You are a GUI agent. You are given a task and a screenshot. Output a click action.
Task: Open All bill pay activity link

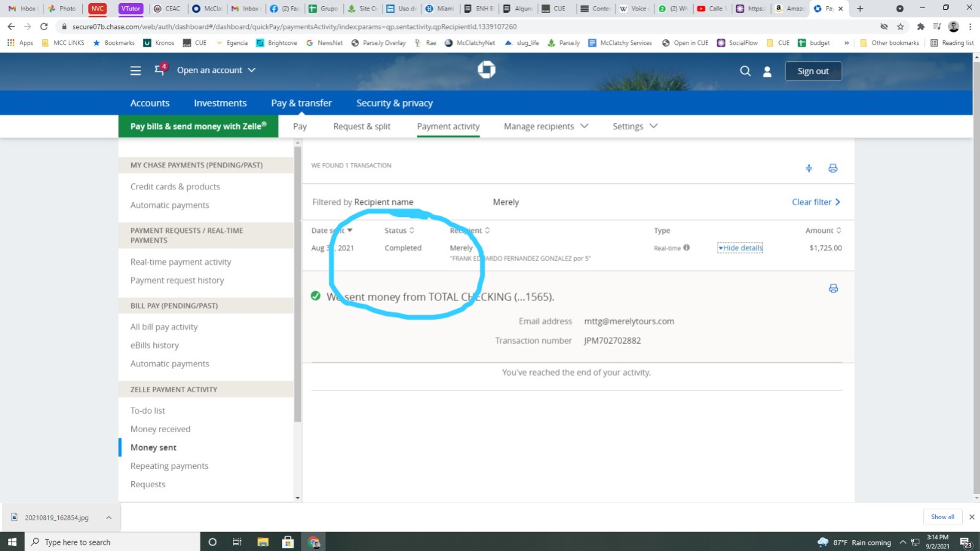[164, 327]
